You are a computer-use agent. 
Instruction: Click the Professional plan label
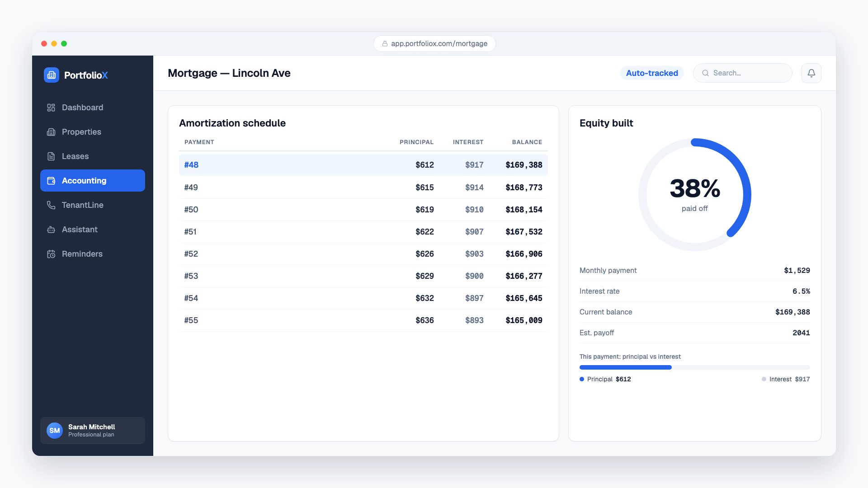click(x=91, y=435)
